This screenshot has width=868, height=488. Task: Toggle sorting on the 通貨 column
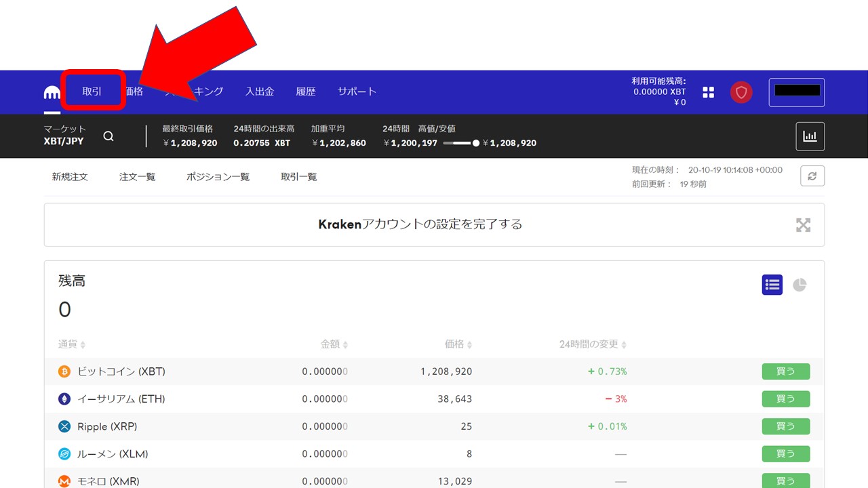click(x=71, y=344)
